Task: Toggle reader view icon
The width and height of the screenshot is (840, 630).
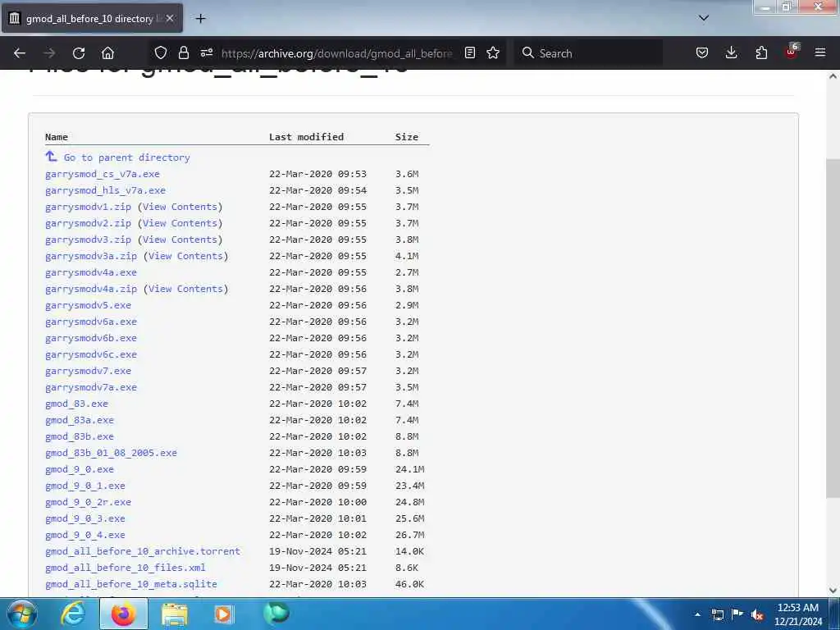Action: click(x=470, y=52)
